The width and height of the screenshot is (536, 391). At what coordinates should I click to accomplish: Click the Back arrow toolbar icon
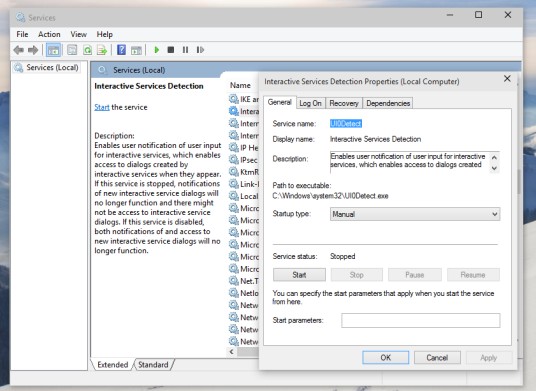[x=18, y=50]
